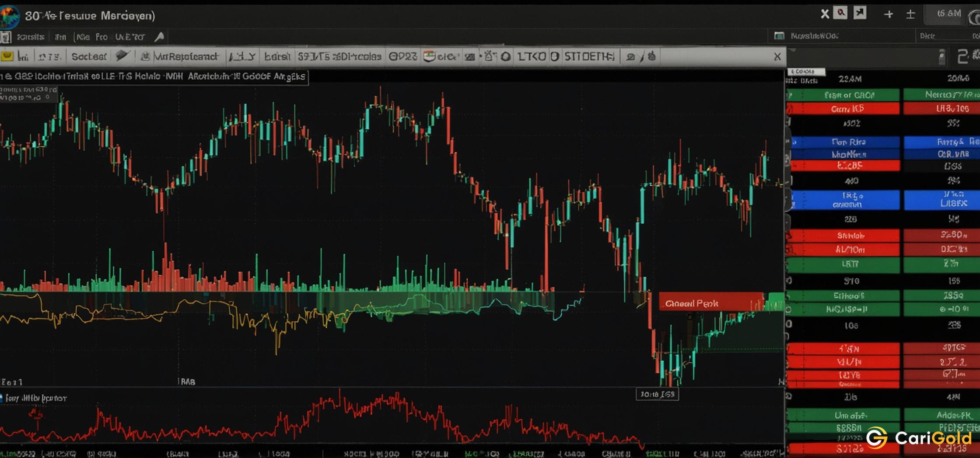Image resolution: width=980 pixels, height=458 pixels.
Task: Open the 'Fro' menu
Action: click(101, 37)
